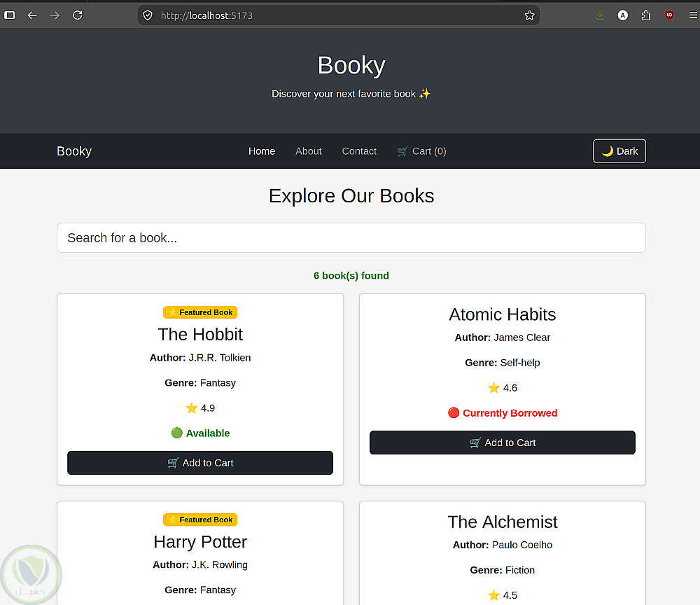Click the sidebar panel icon
700x605 pixels.
click(9, 15)
